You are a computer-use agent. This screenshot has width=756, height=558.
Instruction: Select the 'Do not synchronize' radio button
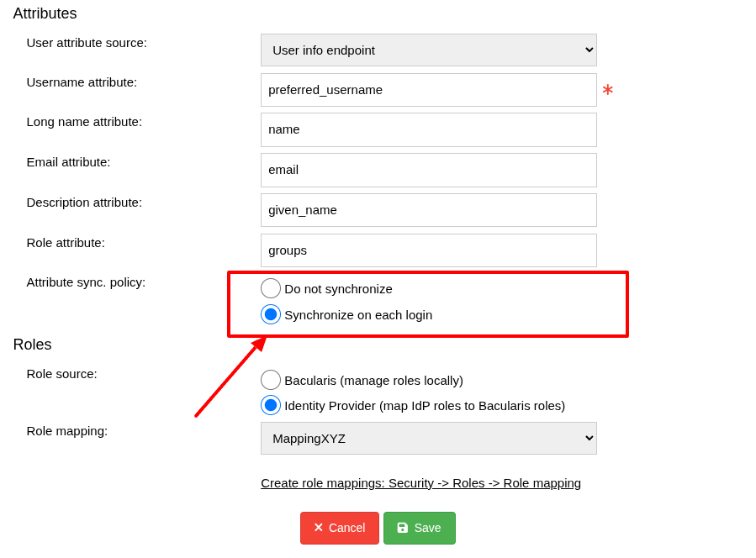pyautogui.click(x=271, y=288)
